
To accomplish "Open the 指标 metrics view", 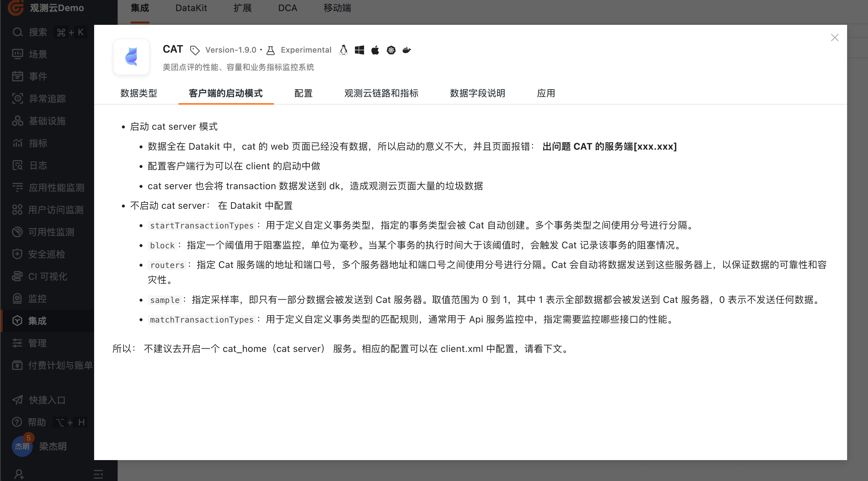I will coord(39,143).
